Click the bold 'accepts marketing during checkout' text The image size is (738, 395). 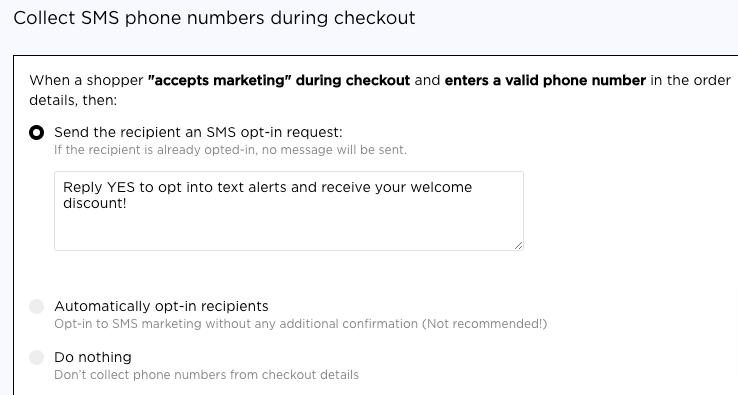[279, 81]
